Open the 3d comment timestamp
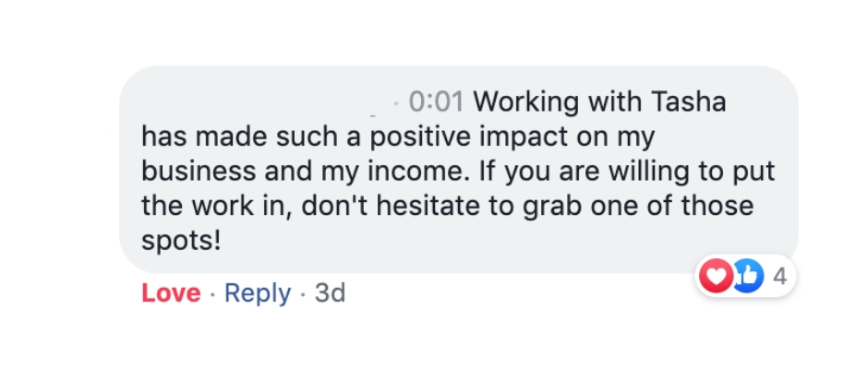868x369 pixels. click(330, 293)
